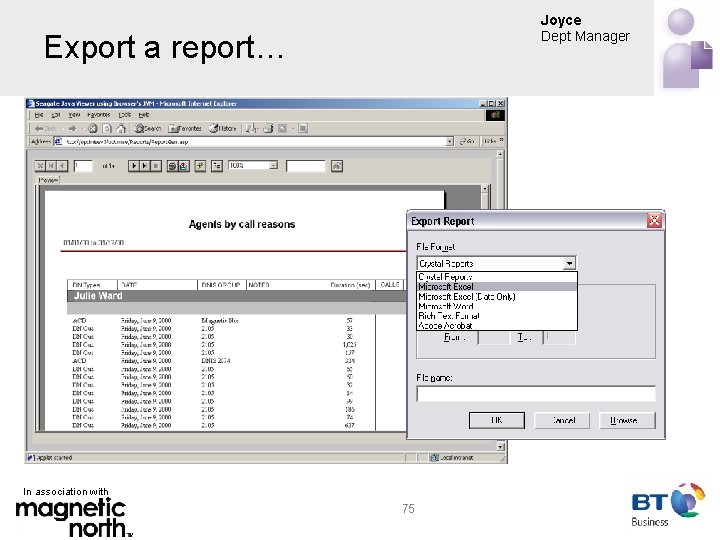This screenshot has height=540, width=720.
Task: Click the binoculars search text icon
Action: (x=337, y=166)
